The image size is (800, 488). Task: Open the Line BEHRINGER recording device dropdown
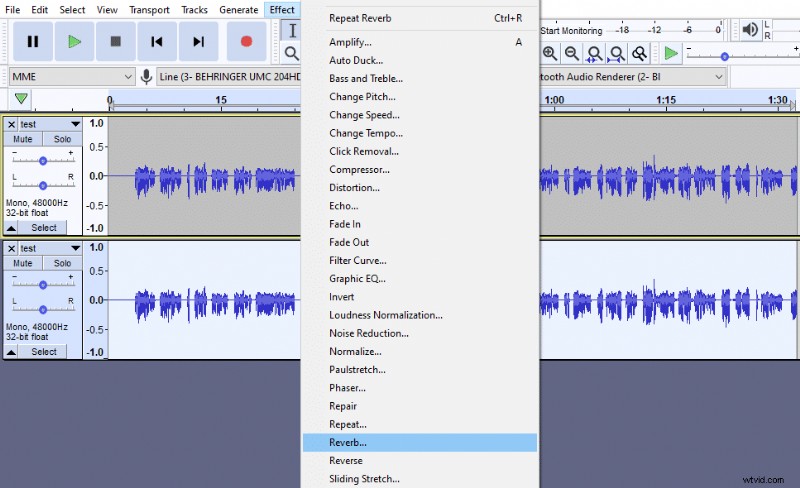click(229, 77)
